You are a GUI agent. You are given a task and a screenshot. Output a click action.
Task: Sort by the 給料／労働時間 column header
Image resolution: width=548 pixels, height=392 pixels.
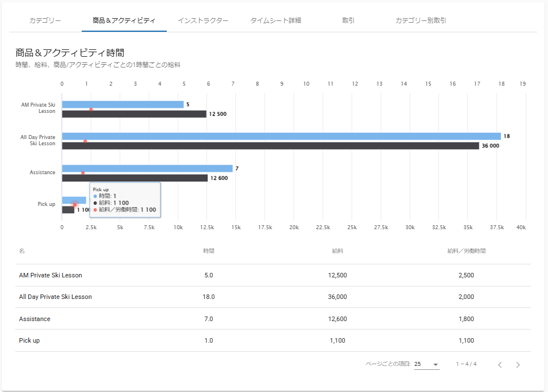(x=466, y=251)
